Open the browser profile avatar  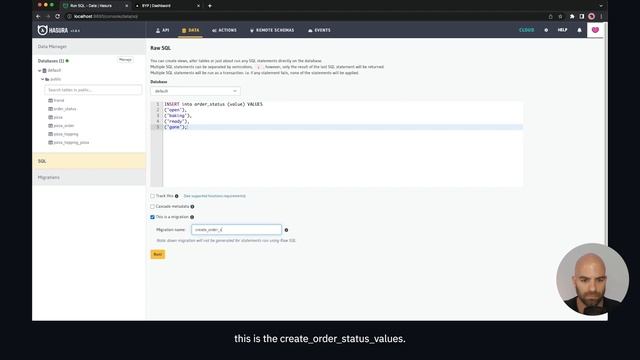591,16
